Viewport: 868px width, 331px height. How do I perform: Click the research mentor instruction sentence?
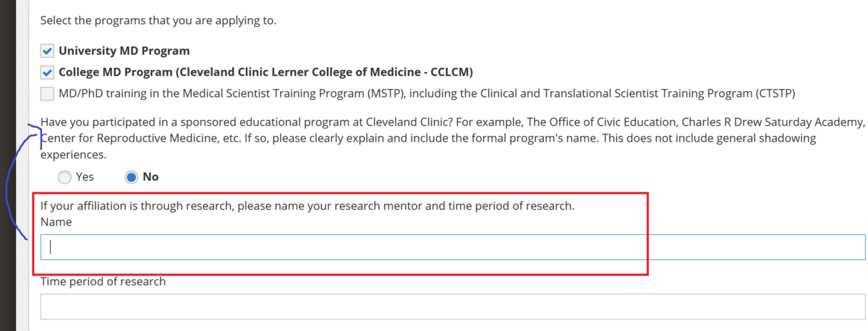point(307,206)
